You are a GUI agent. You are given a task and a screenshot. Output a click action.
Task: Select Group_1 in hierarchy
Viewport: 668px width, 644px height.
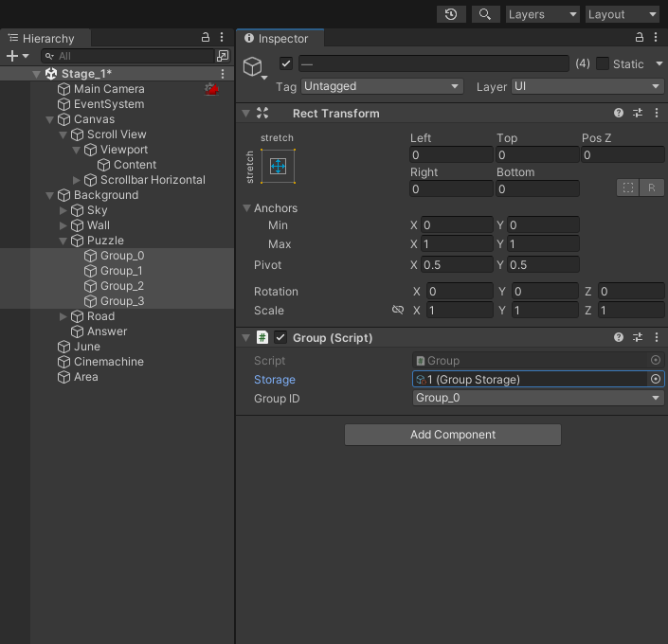121,271
